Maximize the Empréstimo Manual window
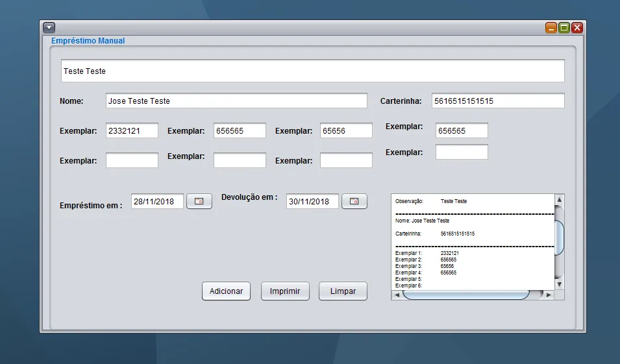The height and width of the screenshot is (364, 620). click(564, 27)
